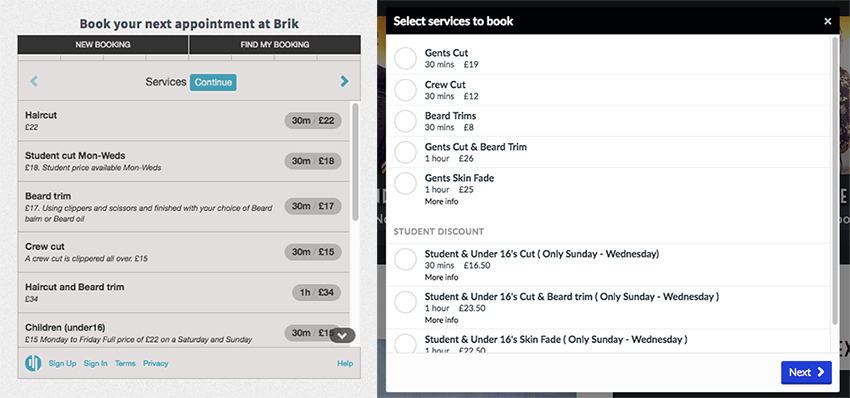This screenshot has width=850, height=398.
Task: Select the Gents Cut radio option
Action: [x=405, y=58]
